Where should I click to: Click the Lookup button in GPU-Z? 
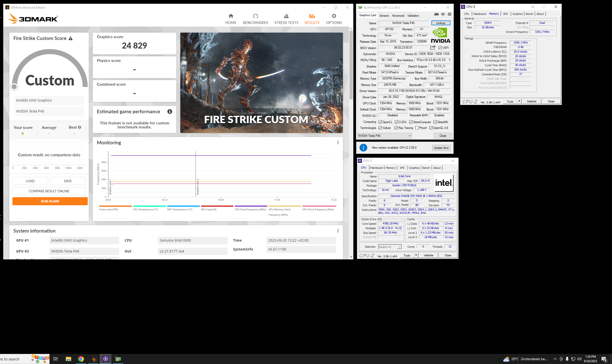point(441,23)
